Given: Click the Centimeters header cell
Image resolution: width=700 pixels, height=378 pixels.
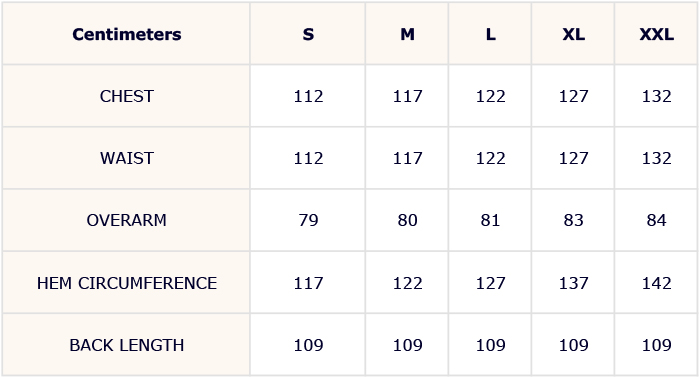Looking at the screenshot, I should [x=127, y=34].
